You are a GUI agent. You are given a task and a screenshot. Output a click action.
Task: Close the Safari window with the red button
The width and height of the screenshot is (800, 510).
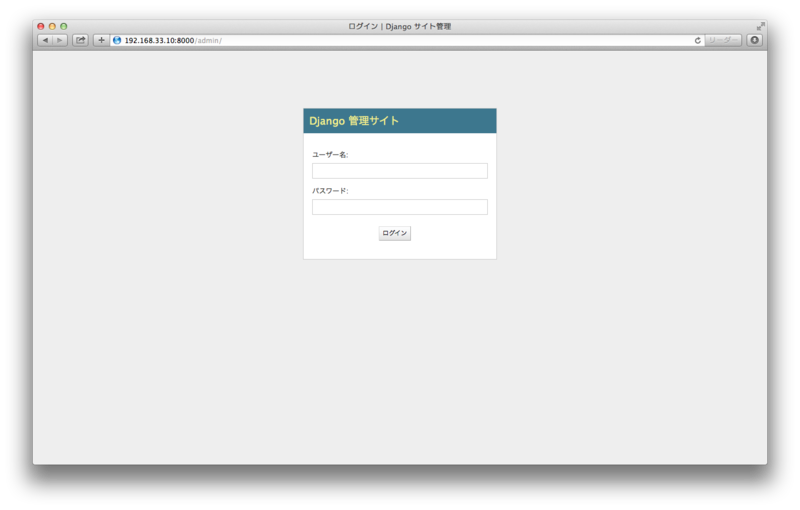(41, 26)
